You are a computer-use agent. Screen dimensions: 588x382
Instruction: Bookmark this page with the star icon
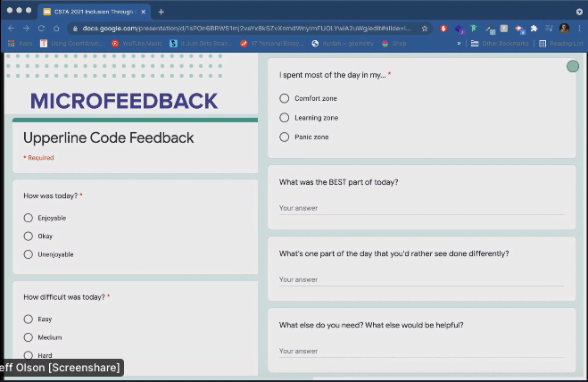point(425,29)
